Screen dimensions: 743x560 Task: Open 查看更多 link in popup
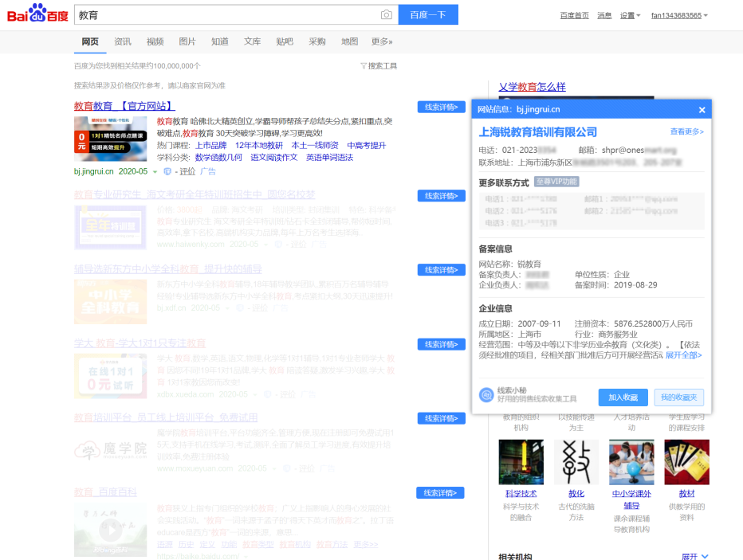[x=686, y=131]
